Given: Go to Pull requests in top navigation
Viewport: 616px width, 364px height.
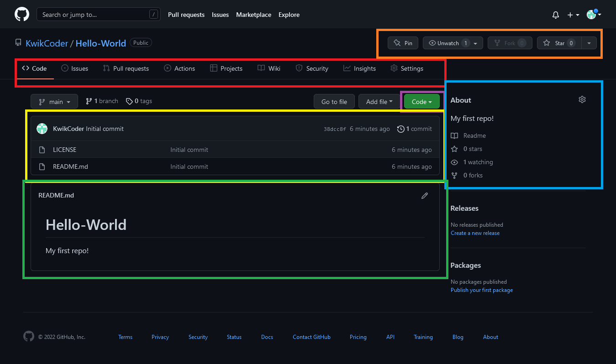Looking at the screenshot, I should 186,15.
